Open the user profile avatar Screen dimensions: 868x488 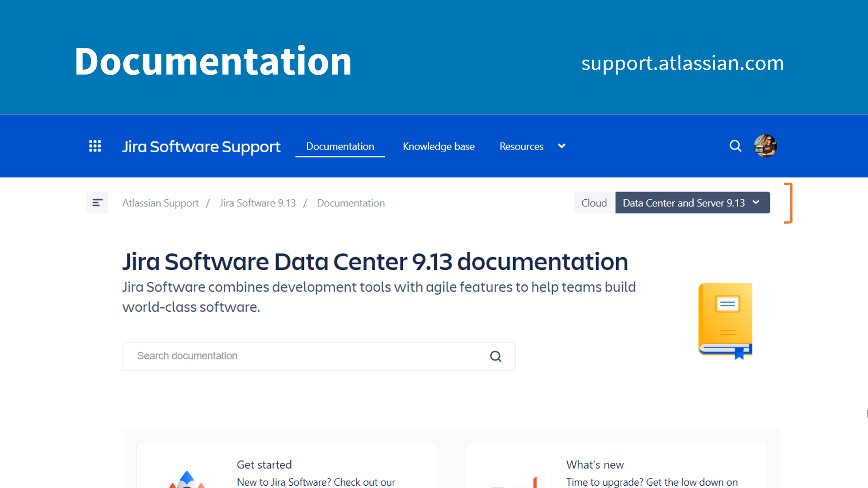(765, 145)
